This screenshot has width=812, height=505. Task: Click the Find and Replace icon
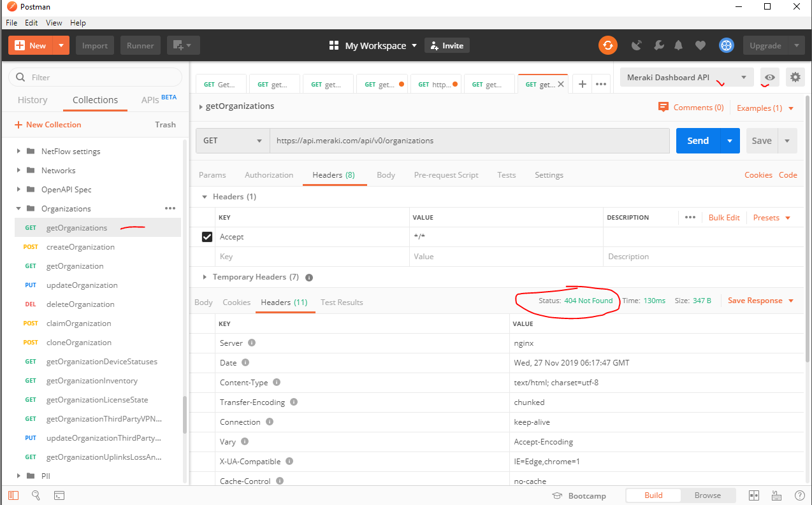(x=36, y=495)
